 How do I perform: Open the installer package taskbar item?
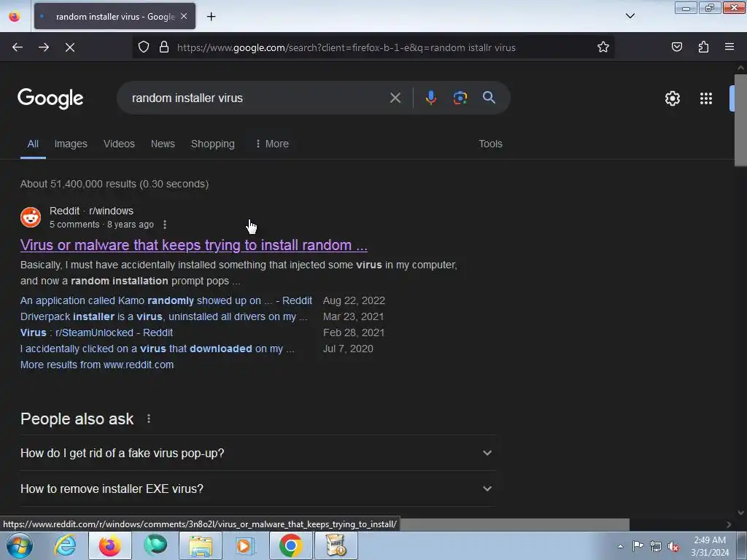coord(336,545)
